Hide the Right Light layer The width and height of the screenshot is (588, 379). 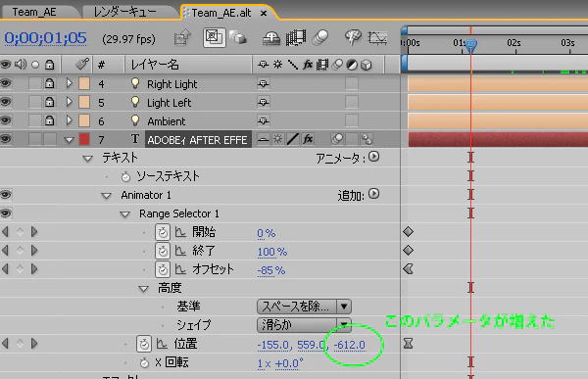point(6,83)
